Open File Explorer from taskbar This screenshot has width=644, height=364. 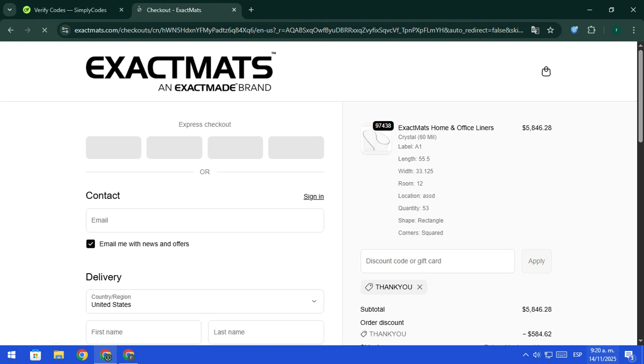pyautogui.click(x=59, y=355)
